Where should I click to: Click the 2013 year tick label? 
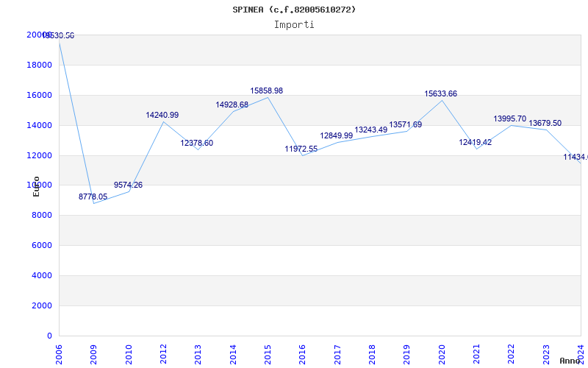(198, 354)
